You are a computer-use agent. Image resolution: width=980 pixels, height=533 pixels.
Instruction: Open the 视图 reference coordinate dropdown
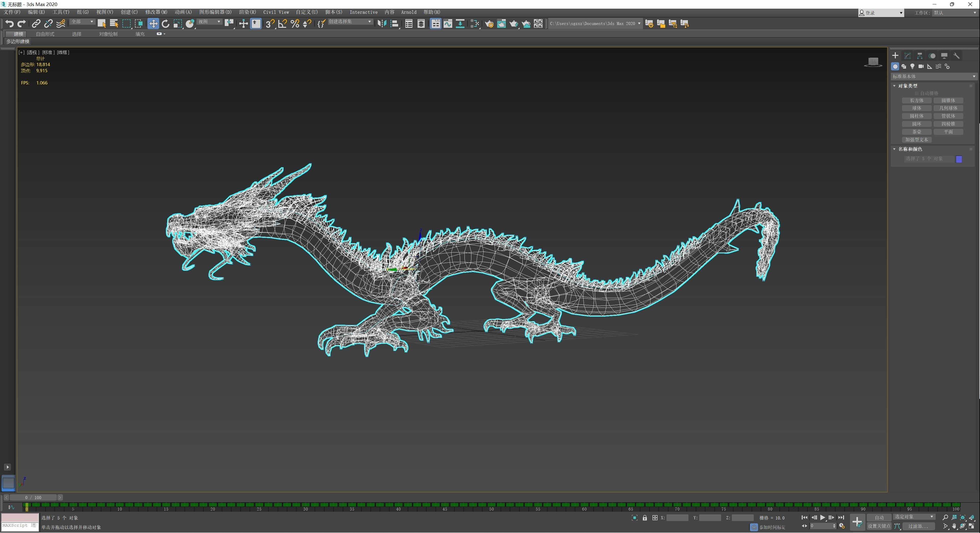point(209,22)
